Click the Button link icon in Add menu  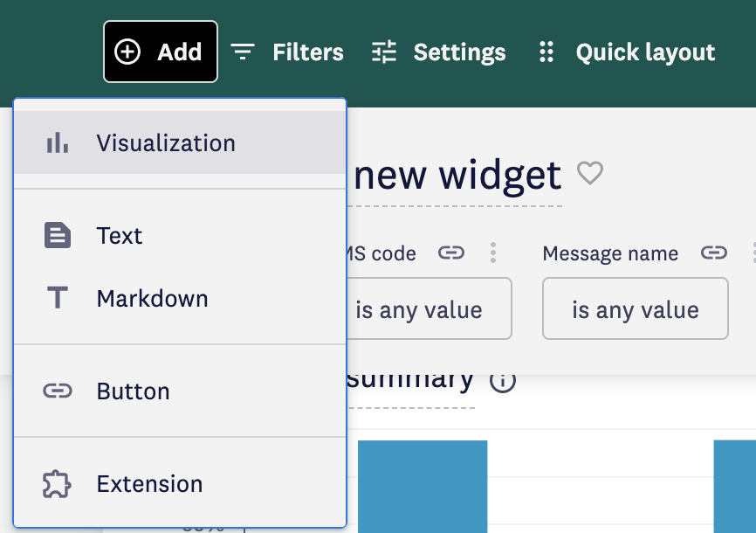pos(56,391)
